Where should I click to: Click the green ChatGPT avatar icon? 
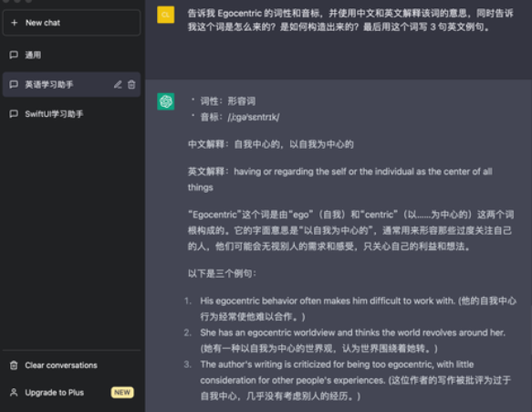[165, 101]
